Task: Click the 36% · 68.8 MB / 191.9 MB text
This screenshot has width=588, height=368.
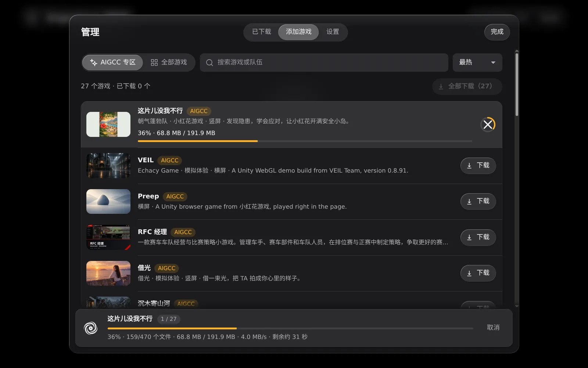Action: (176, 133)
